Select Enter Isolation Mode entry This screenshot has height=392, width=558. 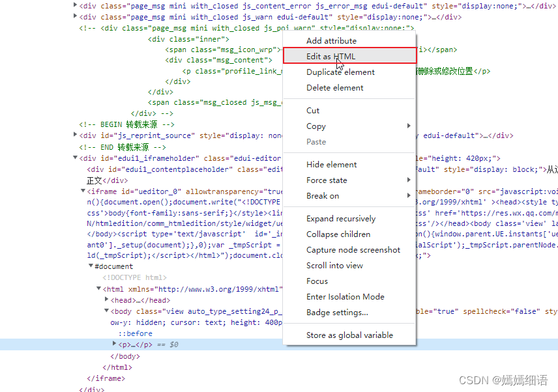349,297
